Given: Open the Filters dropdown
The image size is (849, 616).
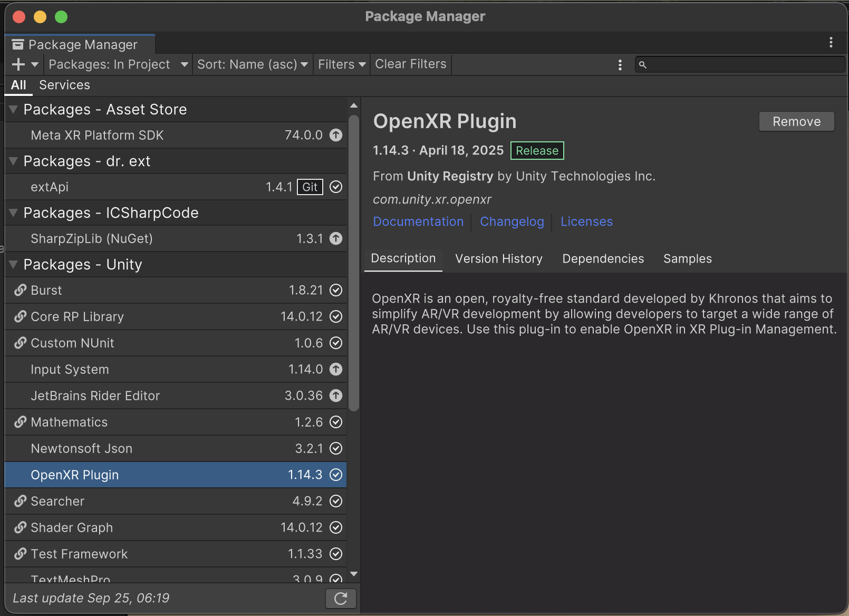Looking at the screenshot, I should [x=342, y=64].
